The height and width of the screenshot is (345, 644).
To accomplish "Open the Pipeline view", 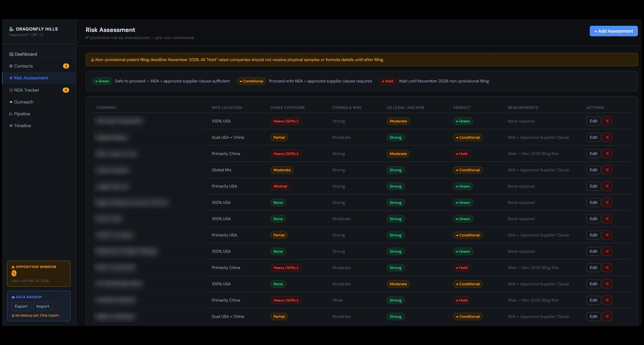I will point(39,114).
